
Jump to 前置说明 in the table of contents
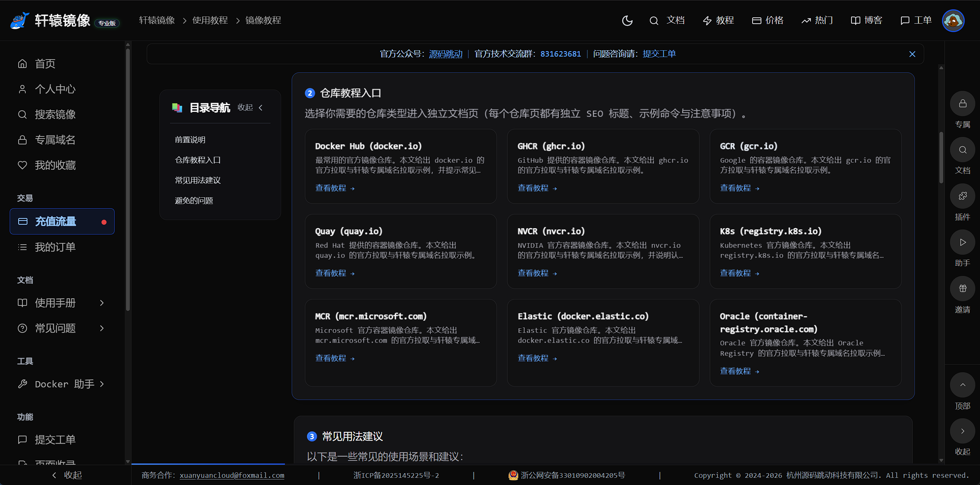tap(190, 140)
